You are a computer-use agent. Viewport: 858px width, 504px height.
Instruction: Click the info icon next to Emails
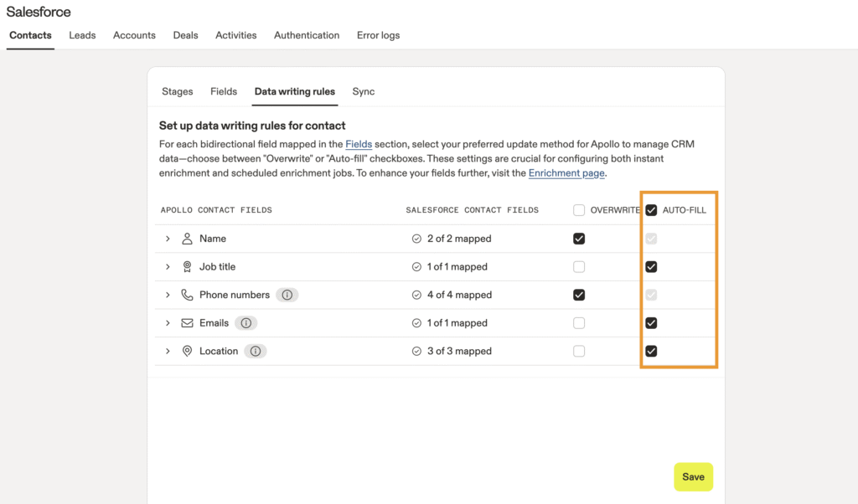246,323
